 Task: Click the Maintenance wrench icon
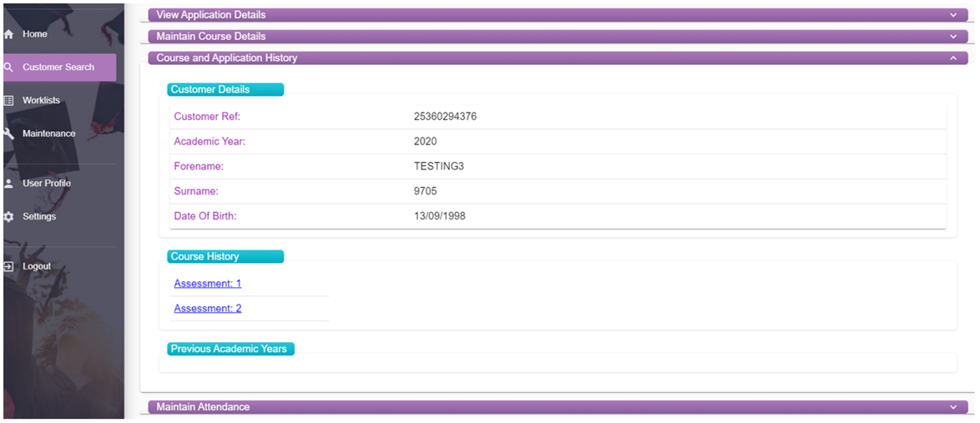[8, 133]
